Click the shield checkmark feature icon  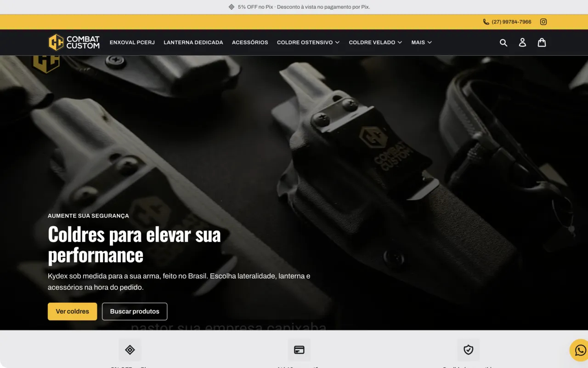tap(469, 350)
